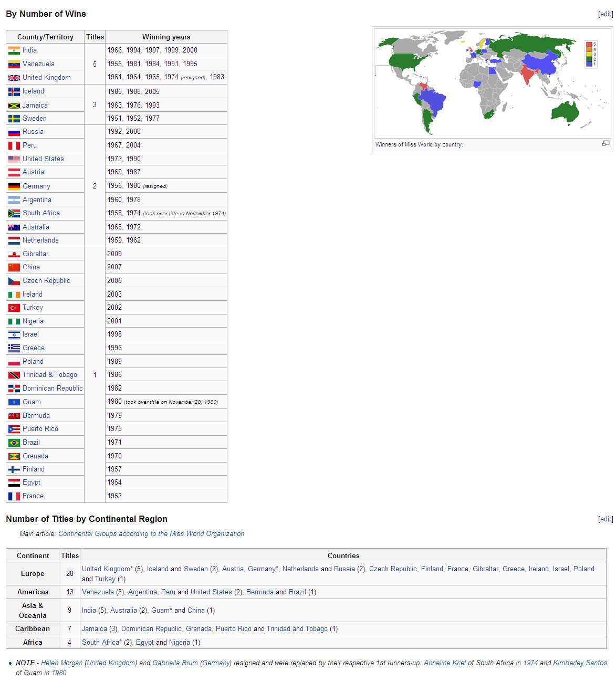Click the India flag icon

[x=14, y=50]
